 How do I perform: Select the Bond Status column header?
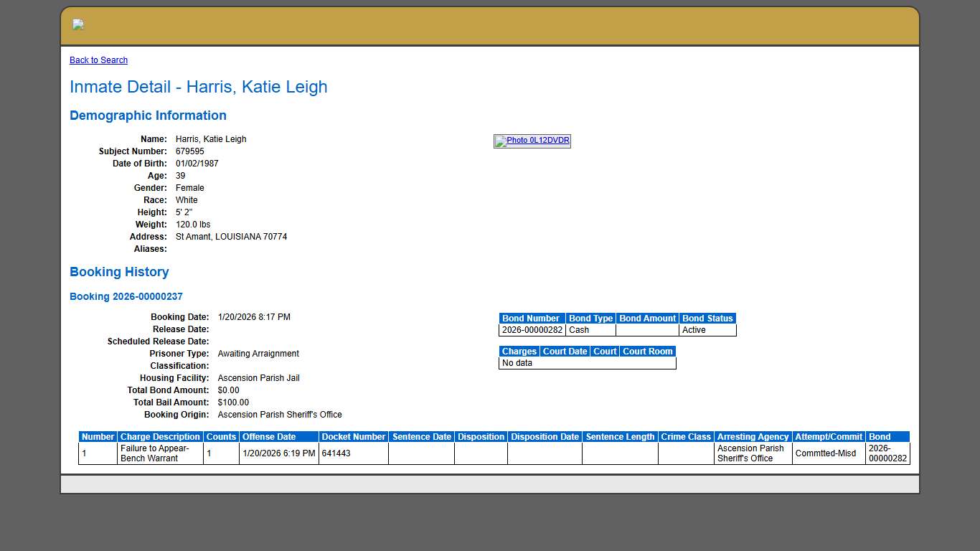707,319
